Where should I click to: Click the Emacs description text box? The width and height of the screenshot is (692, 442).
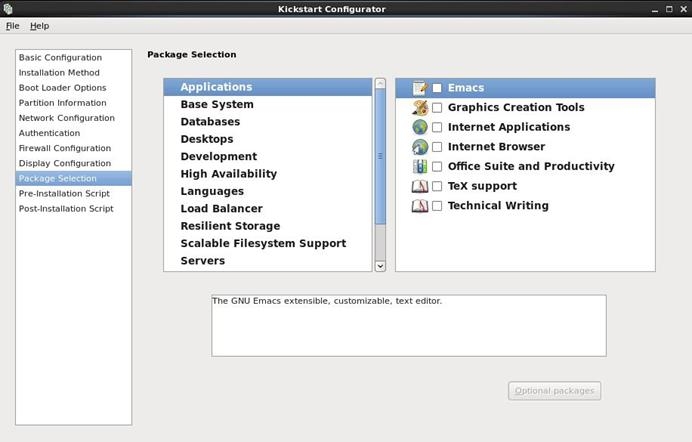coord(409,326)
